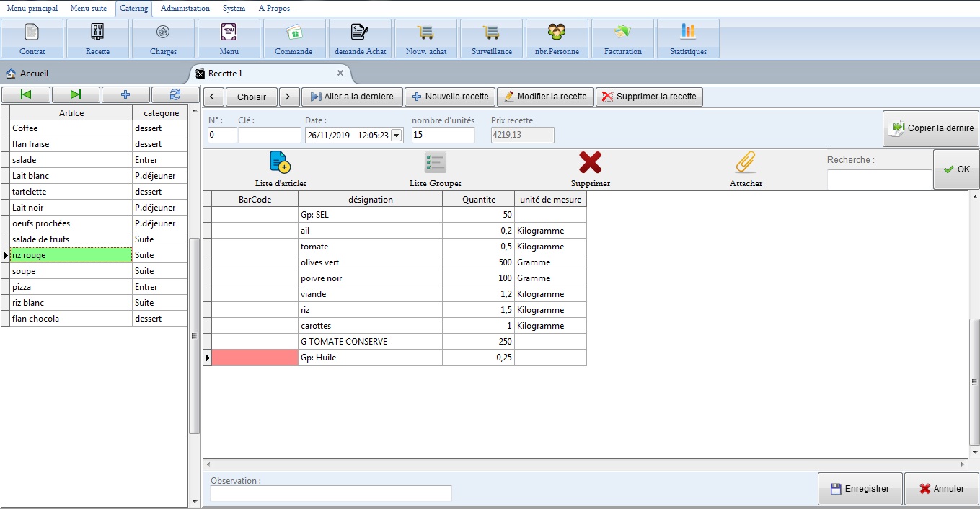
Task: Click the Recherche input field
Action: click(x=879, y=180)
